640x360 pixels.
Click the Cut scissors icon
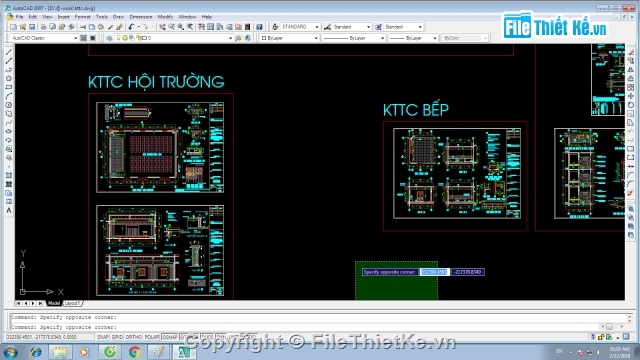coord(83,27)
